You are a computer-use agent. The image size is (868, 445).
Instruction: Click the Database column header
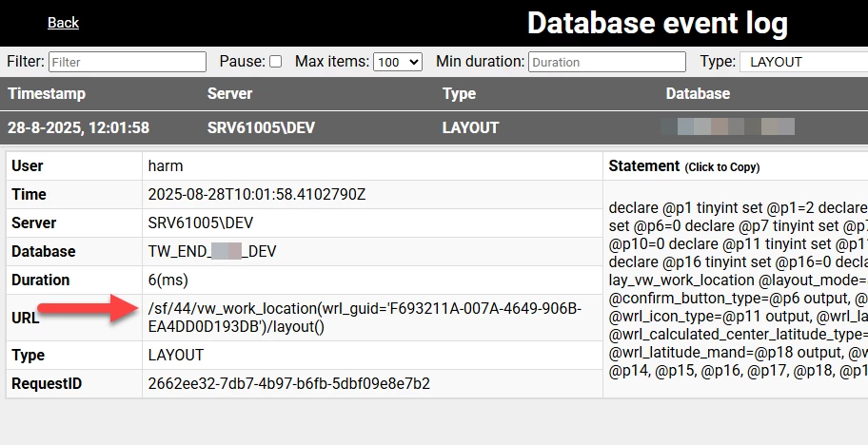coord(698,94)
